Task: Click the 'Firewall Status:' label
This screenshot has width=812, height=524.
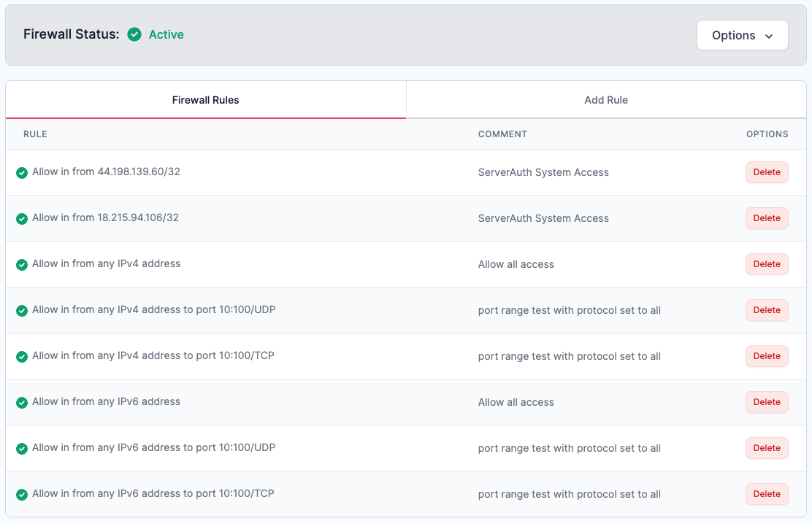Action: pos(72,34)
